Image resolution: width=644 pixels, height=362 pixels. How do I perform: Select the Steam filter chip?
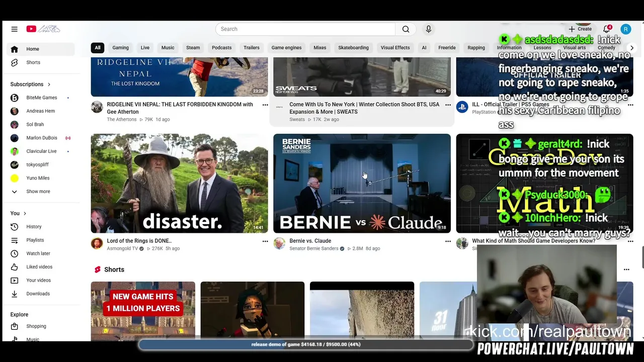pyautogui.click(x=193, y=48)
